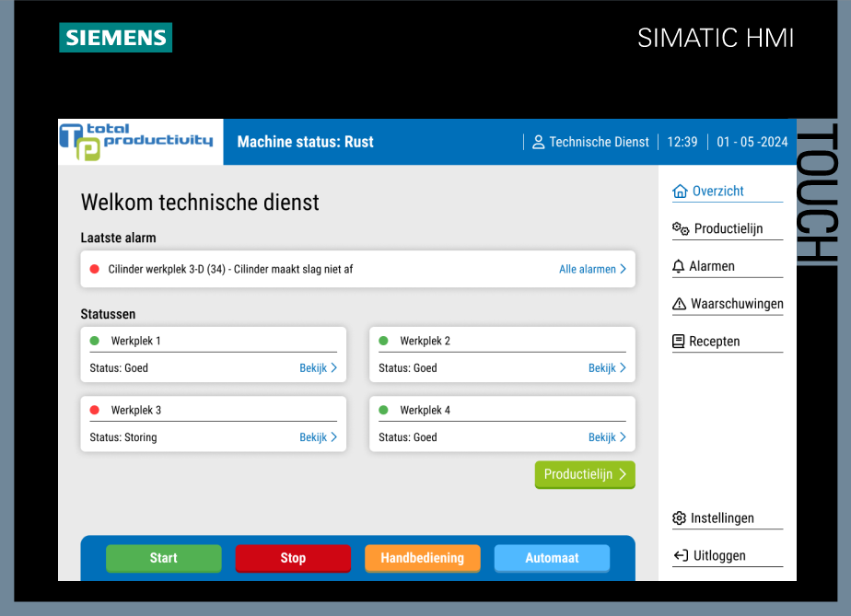Image resolution: width=851 pixels, height=616 pixels.
Task: Click the Total Productivity logo
Action: click(140, 142)
